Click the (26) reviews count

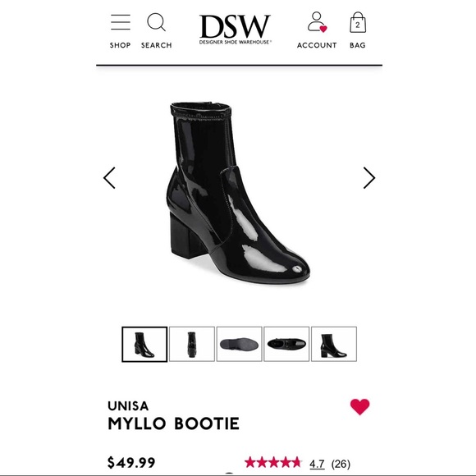click(x=341, y=464)
